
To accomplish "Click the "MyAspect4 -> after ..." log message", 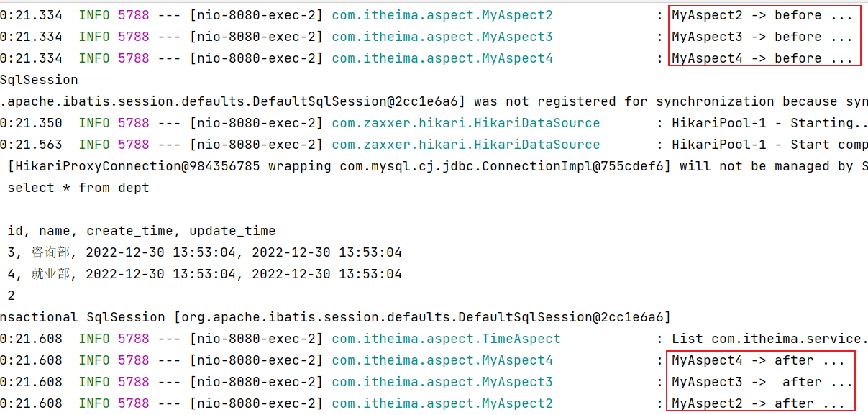I will pos(758,360).
